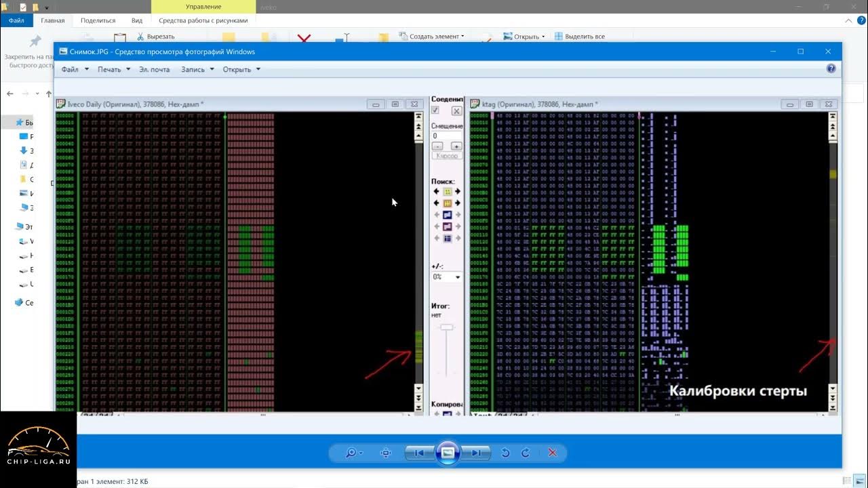Click Эл. почта in Photo Viewer toolbar
This screenshot has width=868, height=488.
coord(155,69)
